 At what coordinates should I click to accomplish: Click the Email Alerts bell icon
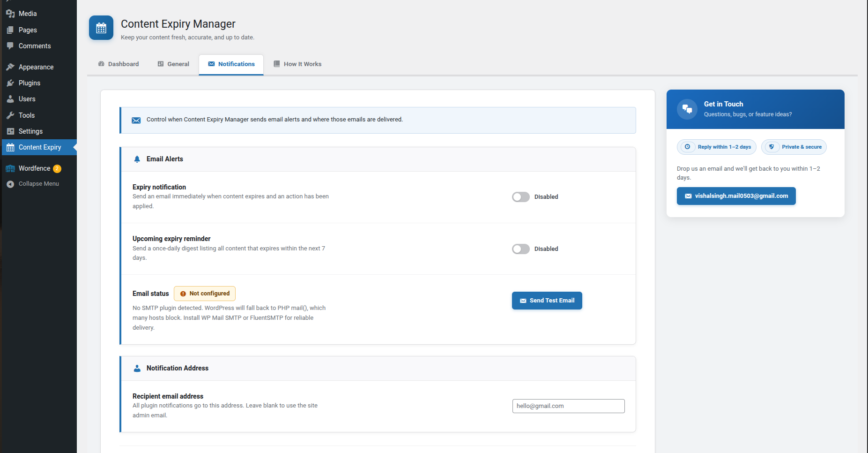point(137,159)
